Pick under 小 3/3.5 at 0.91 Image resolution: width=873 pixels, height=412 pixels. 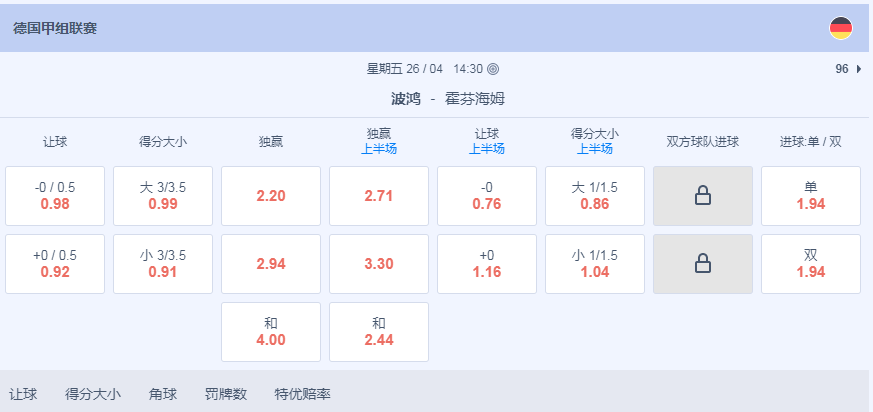(x=163, y=264)
